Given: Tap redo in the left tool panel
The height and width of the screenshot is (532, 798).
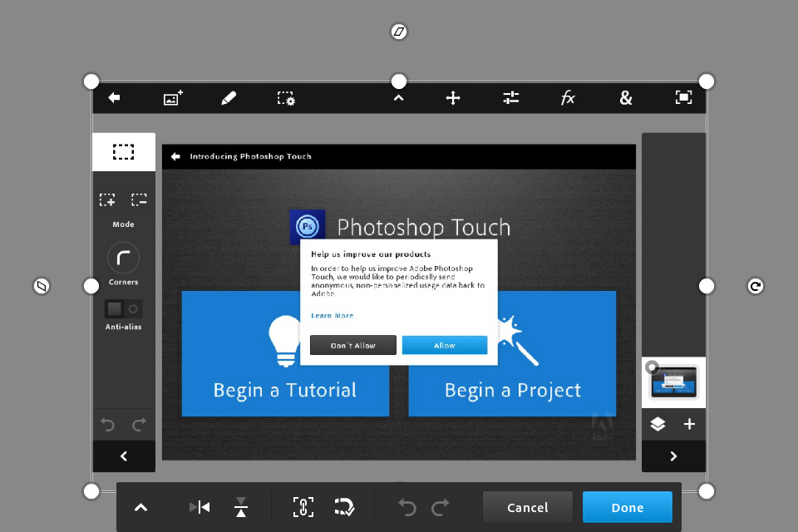Looking at the screenshot, I should tap(139, 425).
